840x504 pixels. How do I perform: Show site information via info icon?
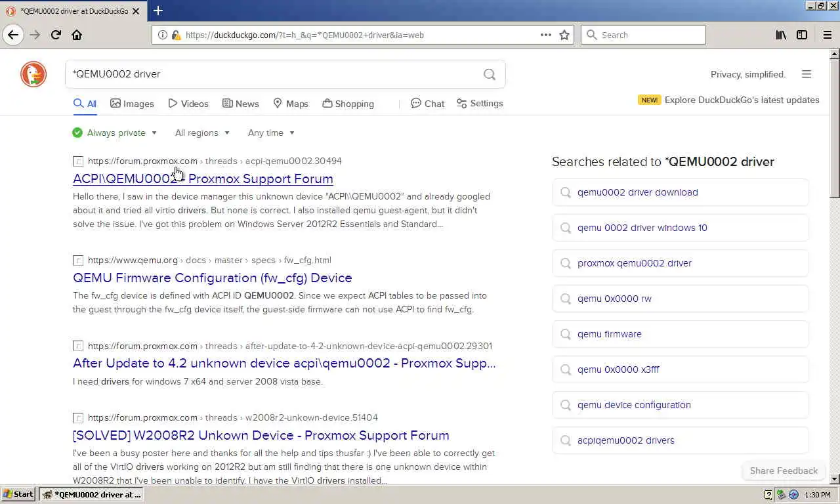[x=163, y=35]
